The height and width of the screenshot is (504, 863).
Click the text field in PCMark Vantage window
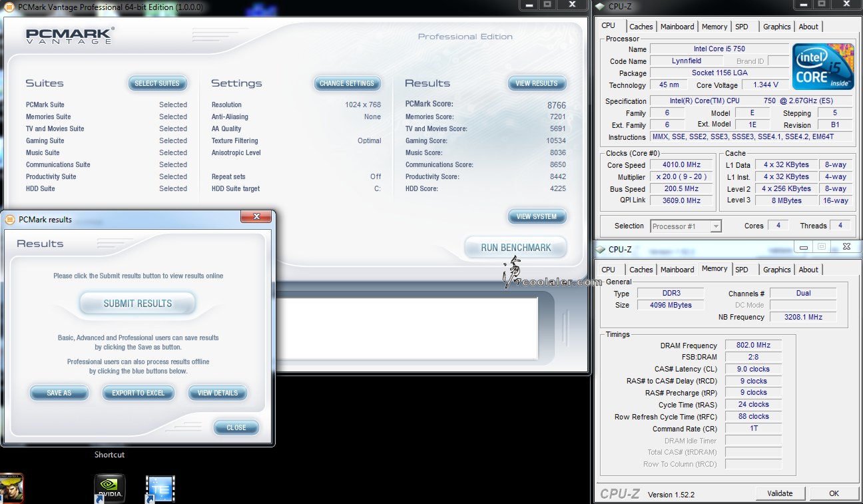pyautogui.click(x=406, y=328)
